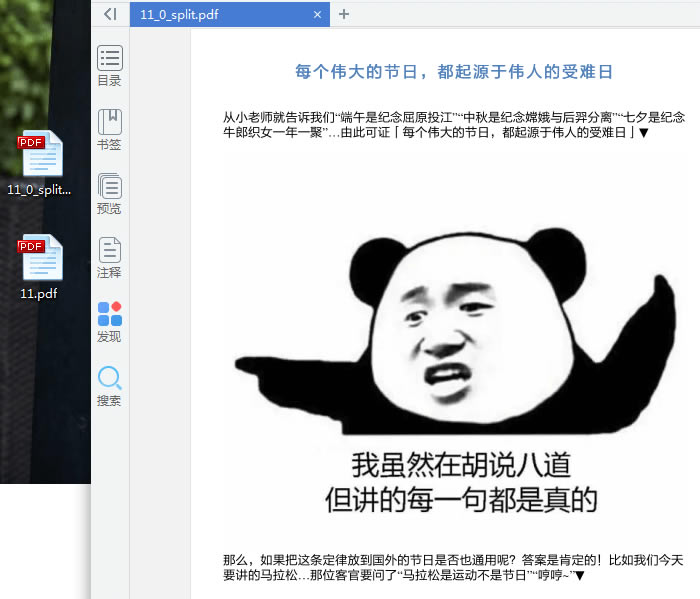Add a new tab with plus button
Screen dimensions: 700x599
pyautogui.click(x=344, y=14)
